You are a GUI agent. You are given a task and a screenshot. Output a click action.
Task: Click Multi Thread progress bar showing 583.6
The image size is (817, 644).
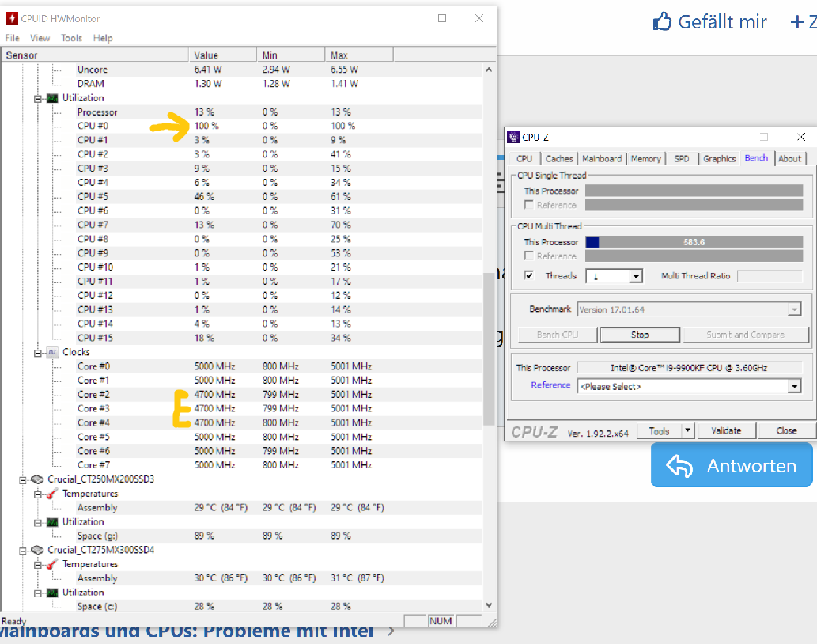[694, 242]
